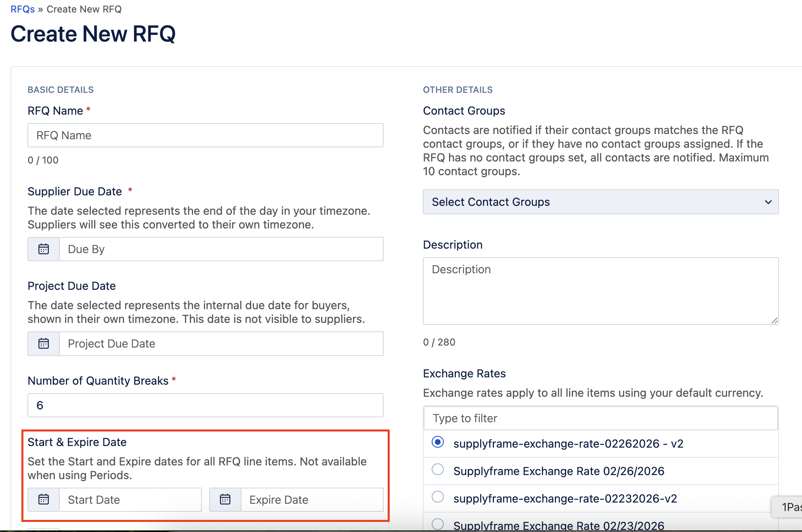The width and height of the screenshot is (802, 532).
Task: Click the Start Date calendar icon
Action: click(44, 500)
